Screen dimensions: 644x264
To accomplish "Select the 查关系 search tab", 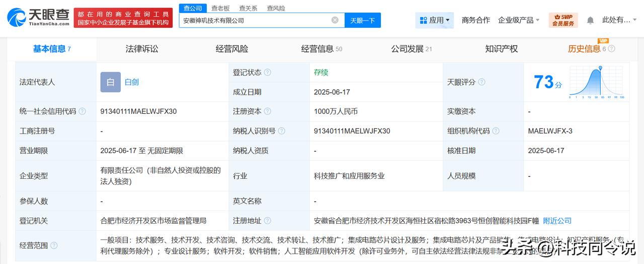I will 248,8.
